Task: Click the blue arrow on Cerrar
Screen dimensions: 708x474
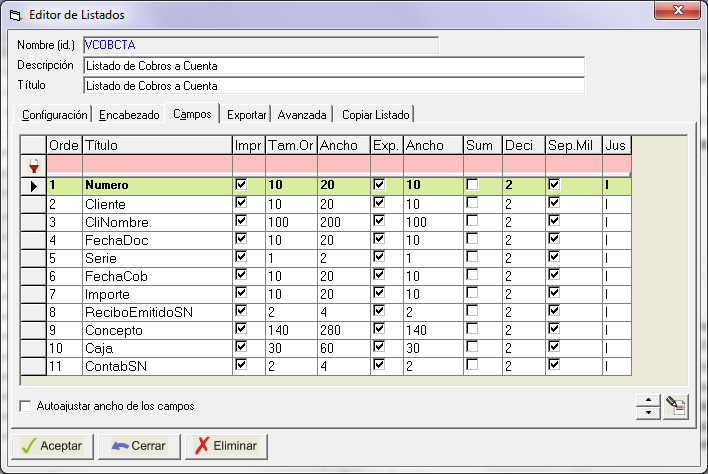Action: click(x=120, y=446)
